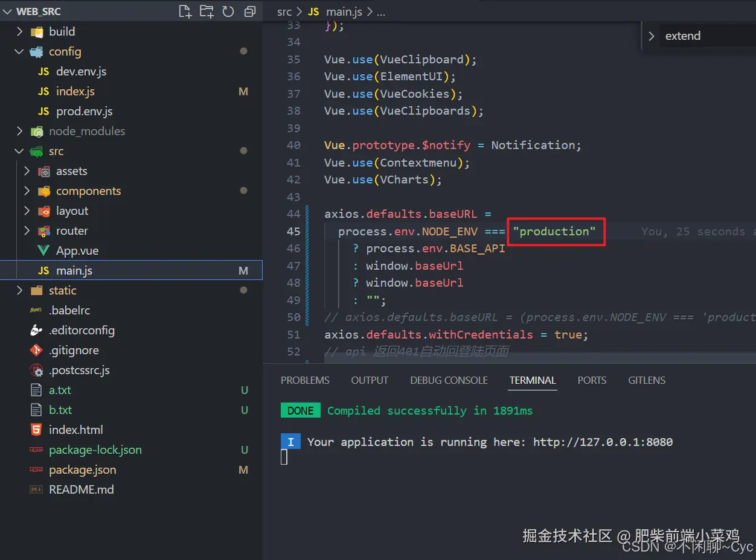This screenshot has width=756, height=560.
Task: Open the http://127.0.0.1:8080 link in terminal
Action: 603,442
